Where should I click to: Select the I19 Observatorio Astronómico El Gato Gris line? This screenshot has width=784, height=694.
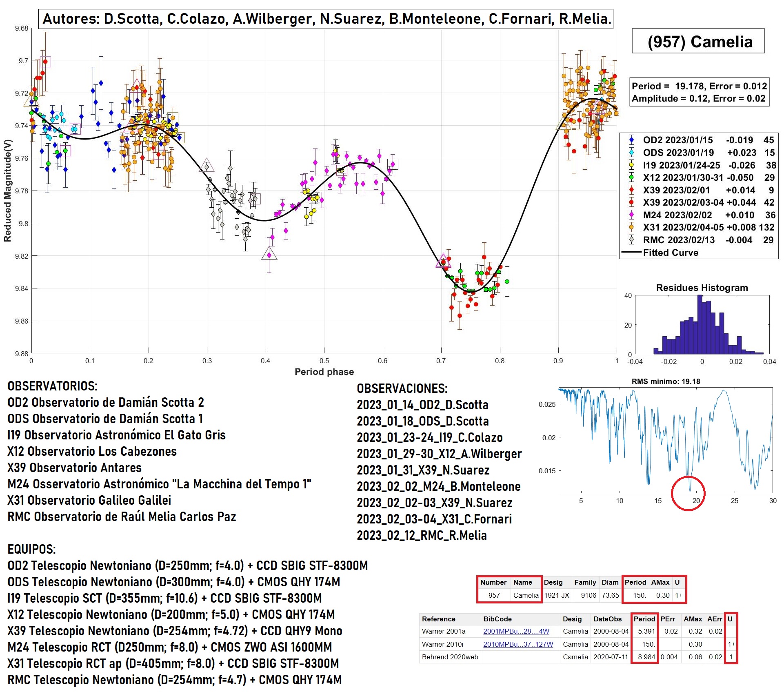coord(116,435)
